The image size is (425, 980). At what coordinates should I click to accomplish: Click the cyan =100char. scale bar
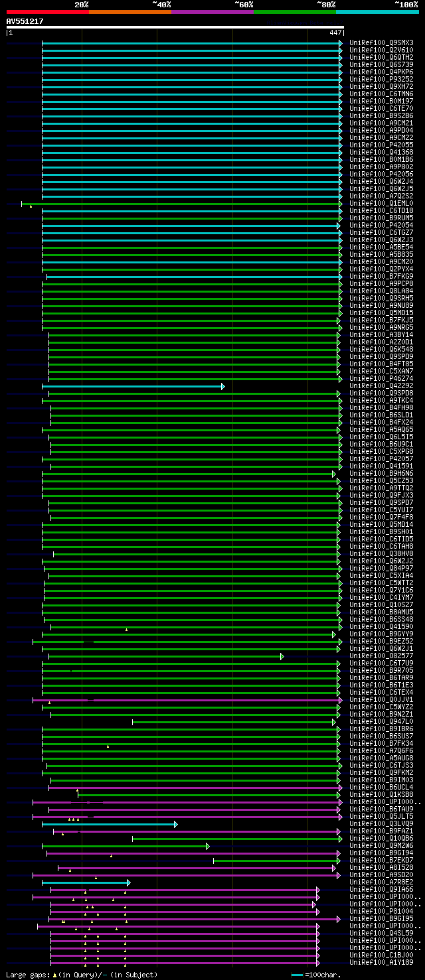pyautogui.click(x=297, y=975)
